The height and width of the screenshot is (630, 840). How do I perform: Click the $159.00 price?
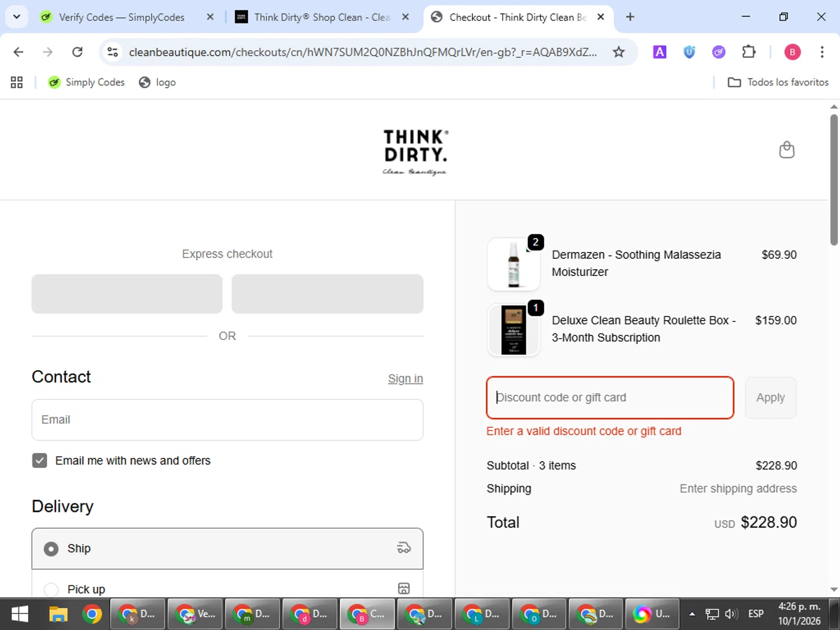click(x=776, y=320)
